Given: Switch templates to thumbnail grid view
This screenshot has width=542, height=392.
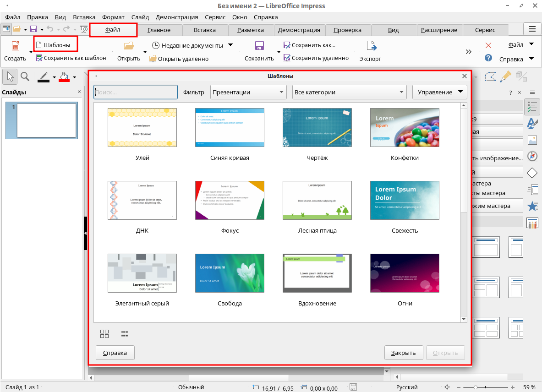Looking at the screenshot, I should (104, 334).
